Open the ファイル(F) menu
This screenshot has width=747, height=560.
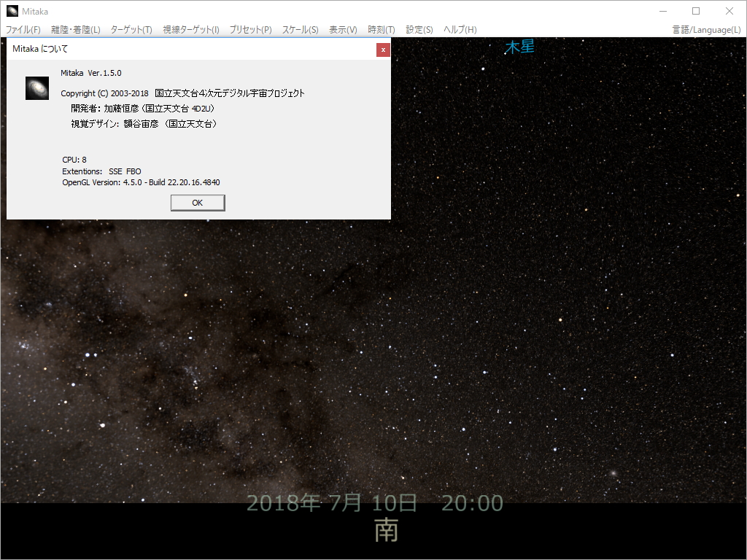click(23, 30)
